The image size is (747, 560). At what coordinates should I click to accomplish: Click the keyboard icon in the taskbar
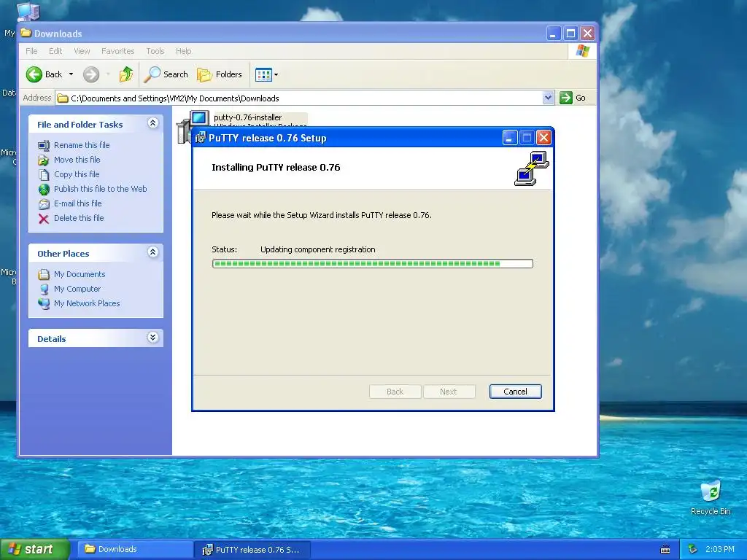click(x=665, y=550)
